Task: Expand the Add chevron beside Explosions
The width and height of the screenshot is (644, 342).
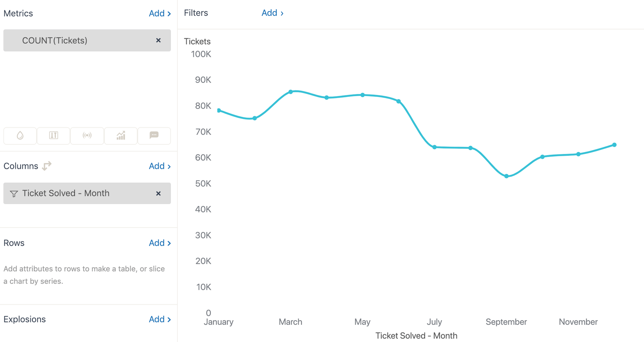Action: [169, 319]
